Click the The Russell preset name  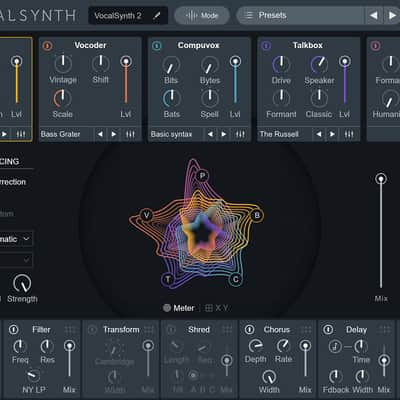point(279,134)
